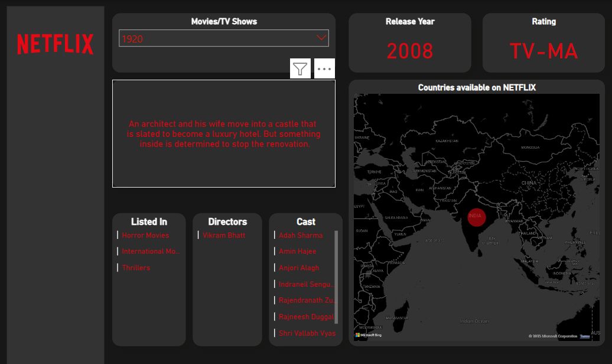Select cast member Shri Vallabh Vyas
Screen dimensions: 612x364
click(x=307, y=333)
